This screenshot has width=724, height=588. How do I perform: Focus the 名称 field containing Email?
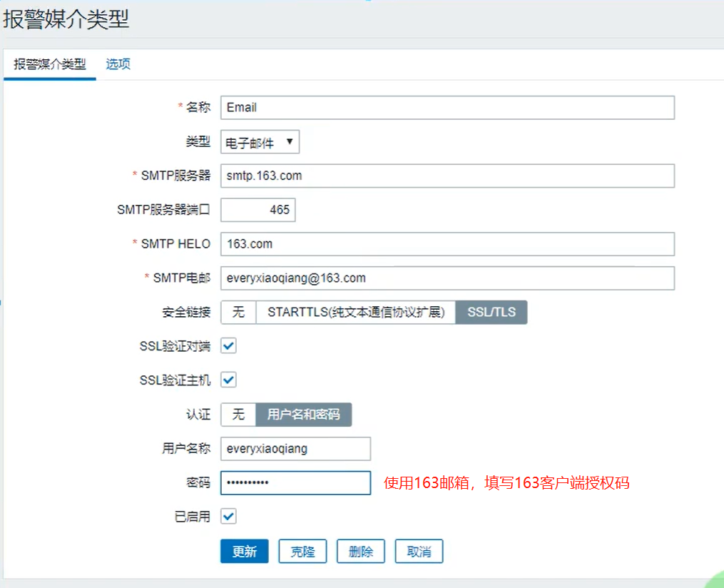447,108
